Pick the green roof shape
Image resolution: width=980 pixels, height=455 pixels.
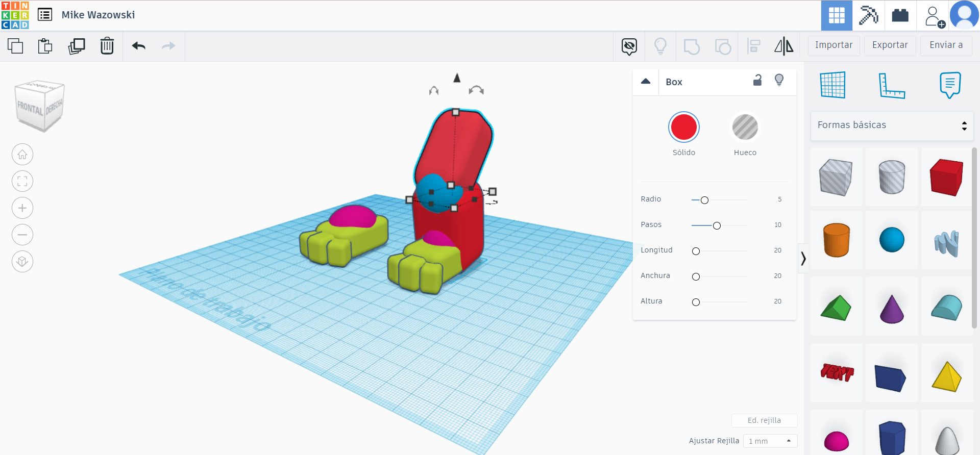tap(836, 308)
